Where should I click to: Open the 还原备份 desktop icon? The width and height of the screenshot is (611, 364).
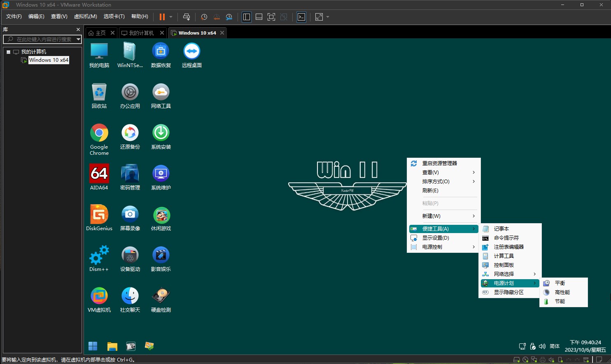[x=130, y=137]
